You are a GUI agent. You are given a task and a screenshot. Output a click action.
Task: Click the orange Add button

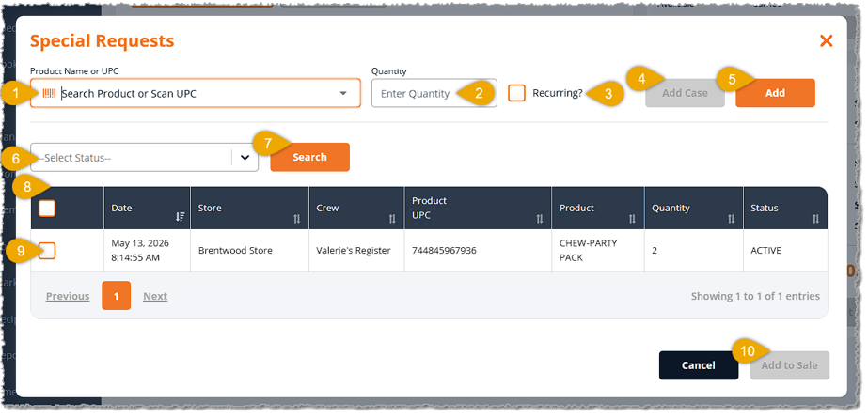point(775,93)
